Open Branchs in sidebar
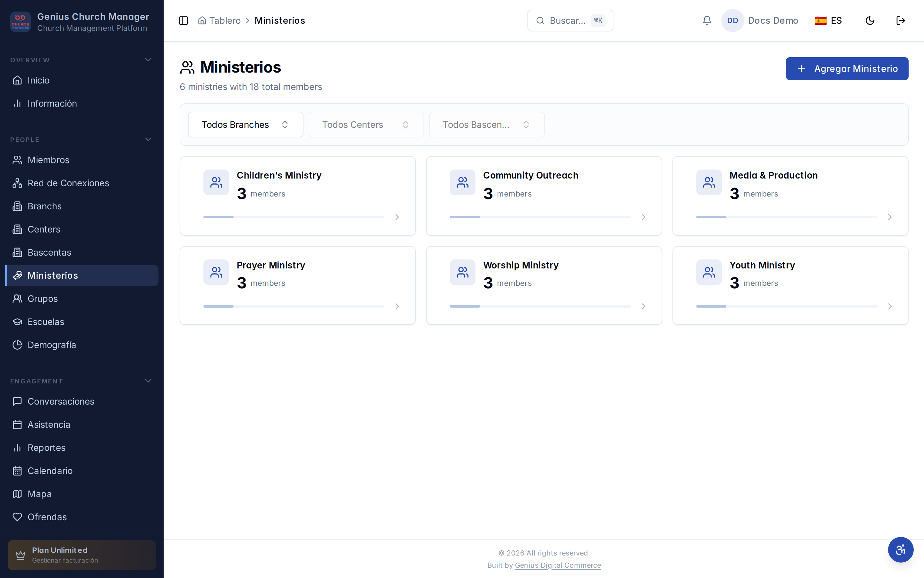The image size is (924, 578). click(x=81, y=206)
